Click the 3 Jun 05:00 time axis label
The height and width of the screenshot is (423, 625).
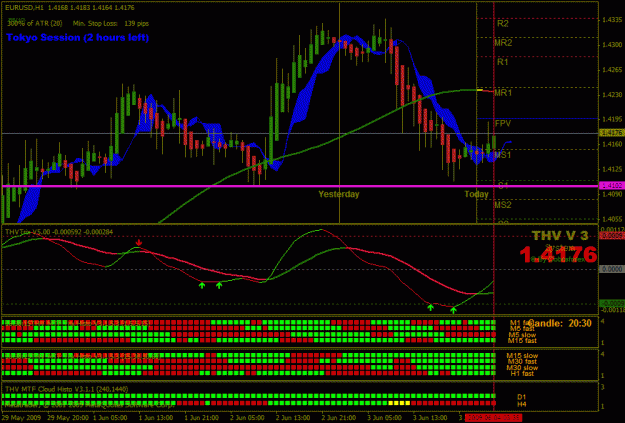click(x=384, y=417)
